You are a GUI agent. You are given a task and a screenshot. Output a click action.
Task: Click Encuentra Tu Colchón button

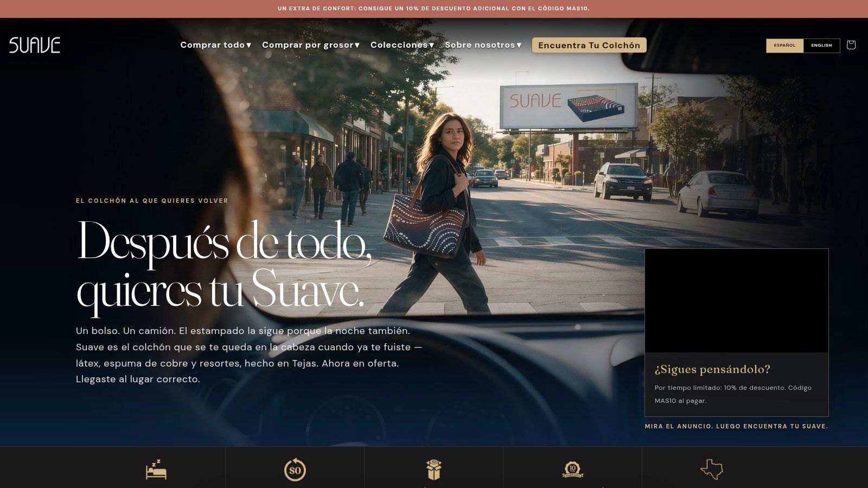point(589,45)
